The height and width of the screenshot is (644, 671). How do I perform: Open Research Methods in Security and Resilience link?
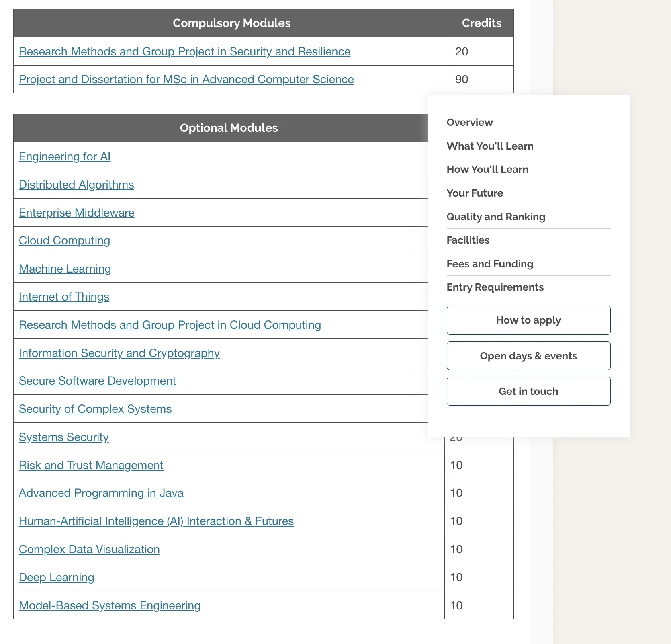pos(184,52)
